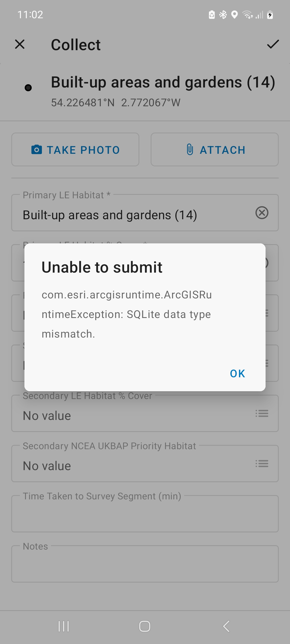Open the recent apps navigation button

pyautogui.click(x=64, y=627)
